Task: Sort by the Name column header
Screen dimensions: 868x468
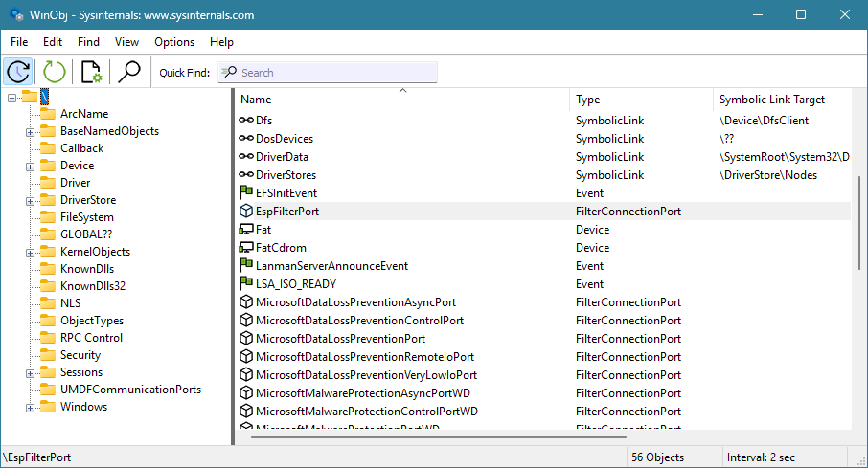Action: tap(402, 99)
